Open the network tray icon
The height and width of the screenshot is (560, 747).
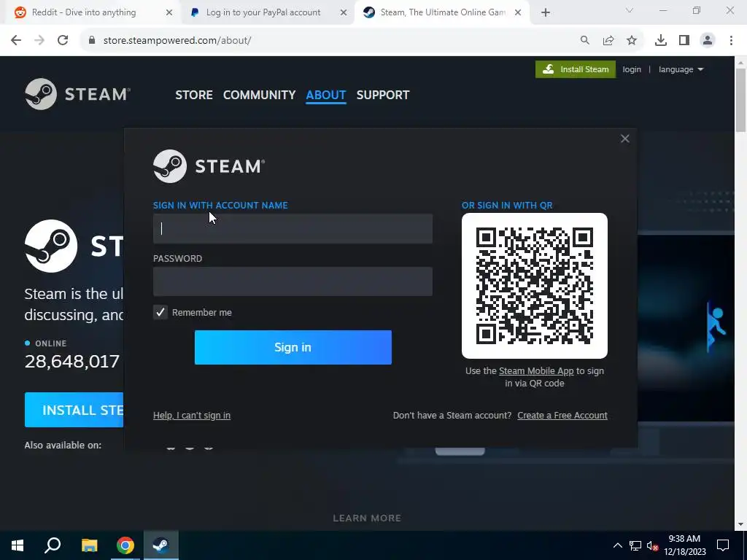[x=635, y=545]
